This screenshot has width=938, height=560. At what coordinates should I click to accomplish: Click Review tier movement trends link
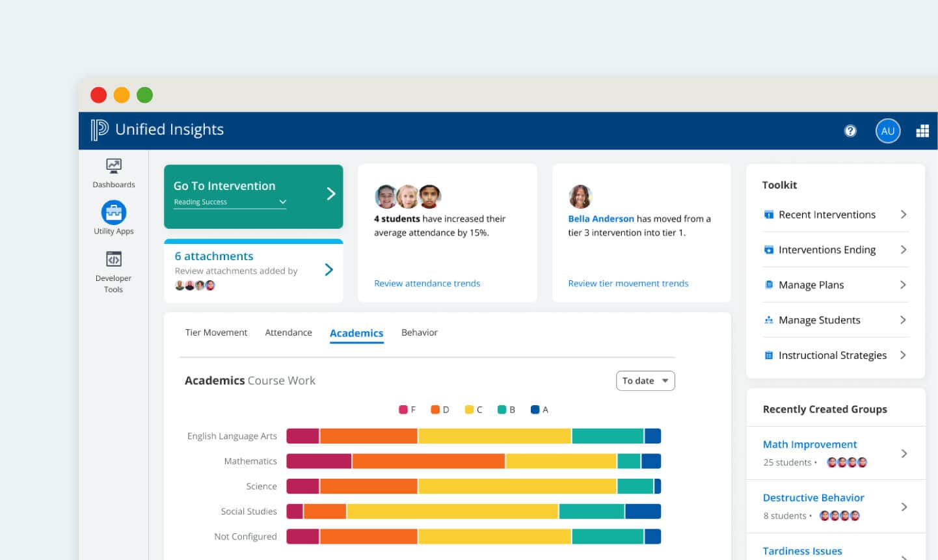tap(628, 284)
